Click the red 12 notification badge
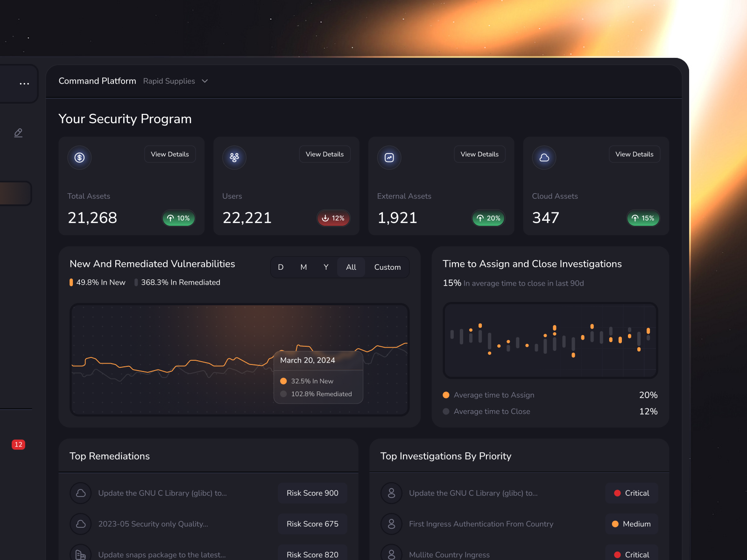 (18, 444)
